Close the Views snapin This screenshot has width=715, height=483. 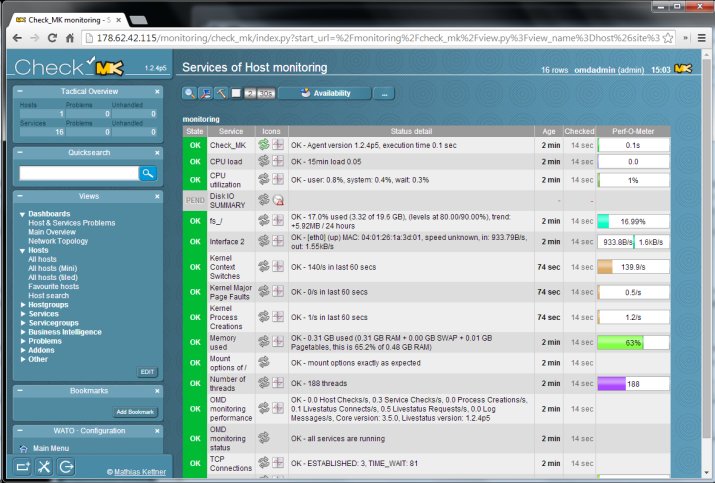157,196
